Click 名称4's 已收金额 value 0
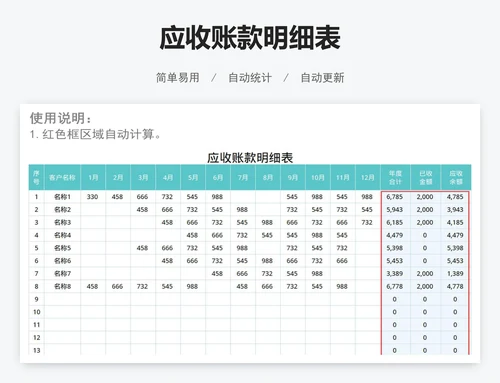Screen dimensions: 500x383 [425, 235]
